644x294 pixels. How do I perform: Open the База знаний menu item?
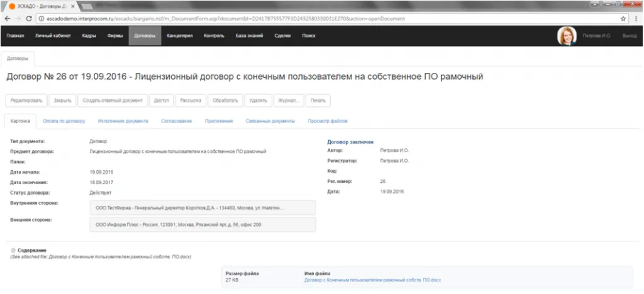coord(249,36)
